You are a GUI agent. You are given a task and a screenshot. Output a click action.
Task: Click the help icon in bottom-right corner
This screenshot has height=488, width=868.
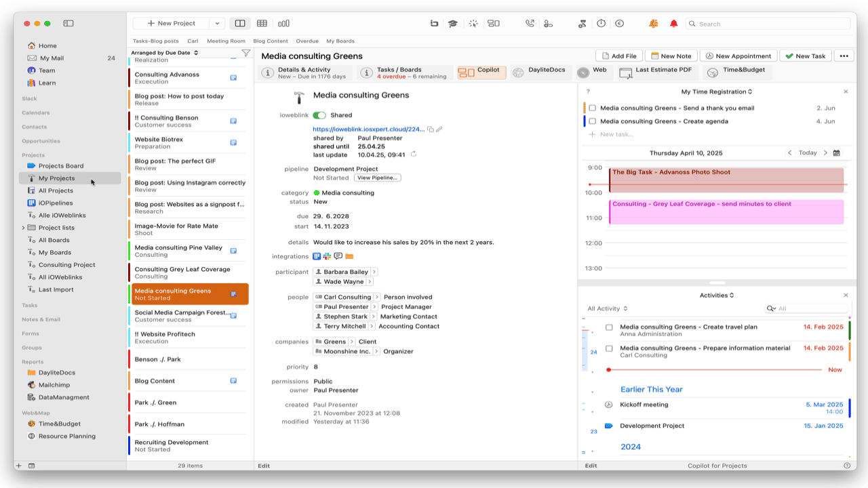pyautogui.click(x=847, y=466)
